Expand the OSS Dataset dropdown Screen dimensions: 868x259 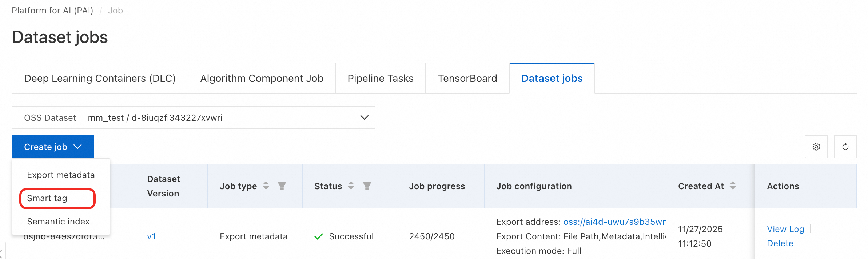point(364,117)
